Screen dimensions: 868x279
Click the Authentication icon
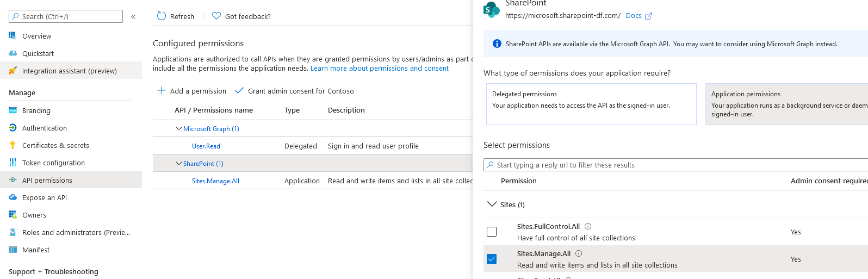pyautogui.click(x=13, y=128)
